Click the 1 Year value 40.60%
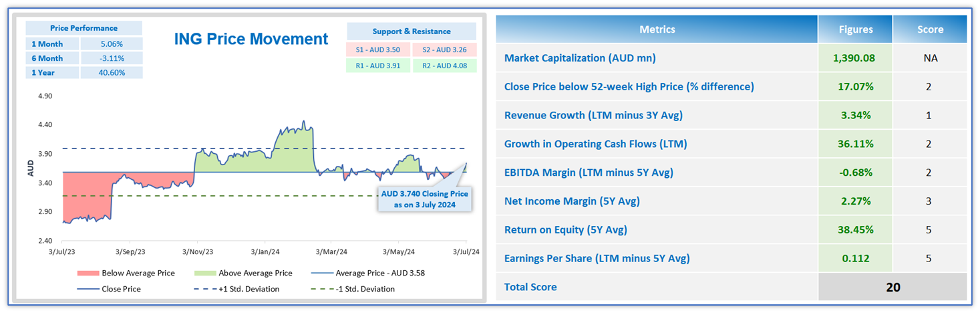980x313 pixels. coord(111,72)
